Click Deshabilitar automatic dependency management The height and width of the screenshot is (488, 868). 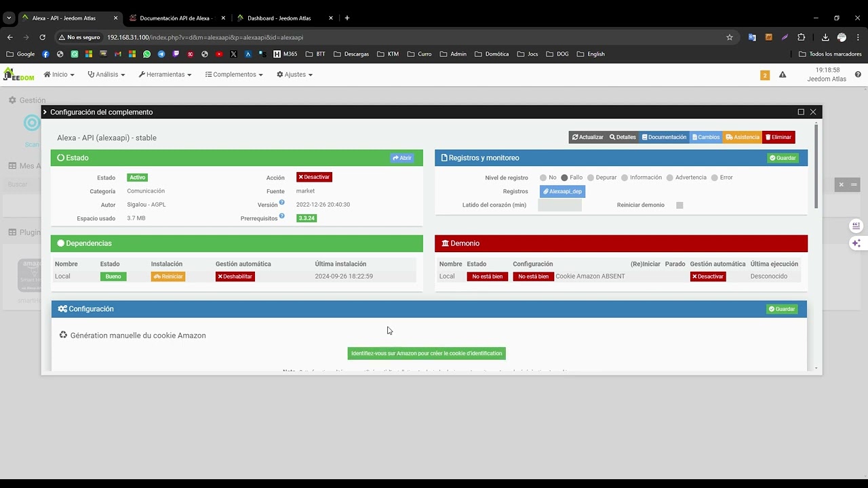pos(235,277)
